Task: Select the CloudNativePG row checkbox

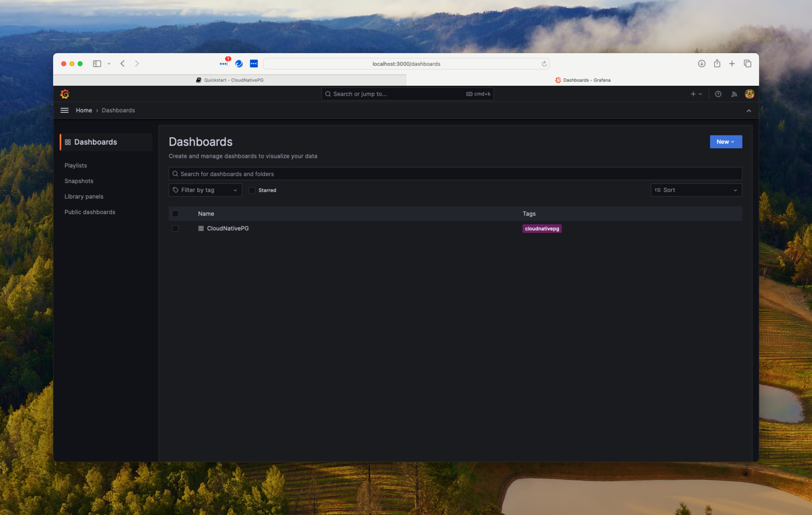Action: 175,228
